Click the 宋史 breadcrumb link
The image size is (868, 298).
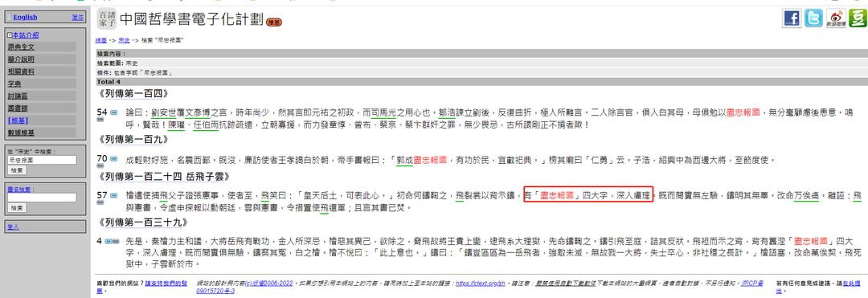(x=124, y=40)
